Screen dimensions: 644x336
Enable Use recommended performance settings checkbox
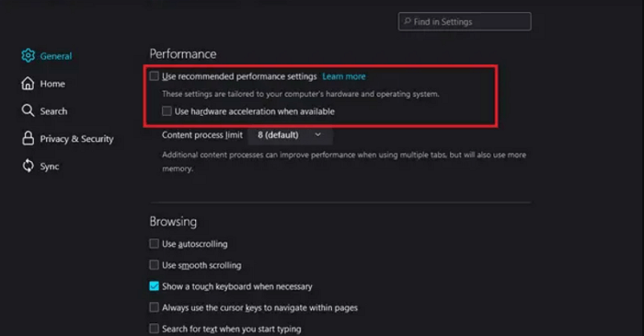pyautogui.click(x=154, y=76)
